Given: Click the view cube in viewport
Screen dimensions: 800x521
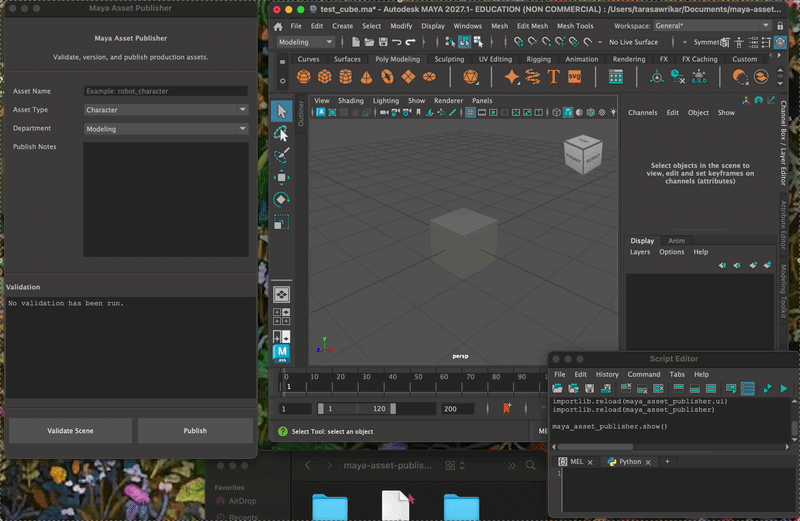Looking at the screenshot, I should pos(583,155).
